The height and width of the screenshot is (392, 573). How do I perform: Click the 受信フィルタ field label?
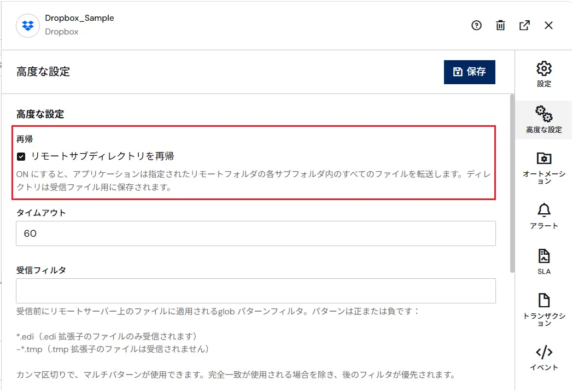(x=41, y=270)
